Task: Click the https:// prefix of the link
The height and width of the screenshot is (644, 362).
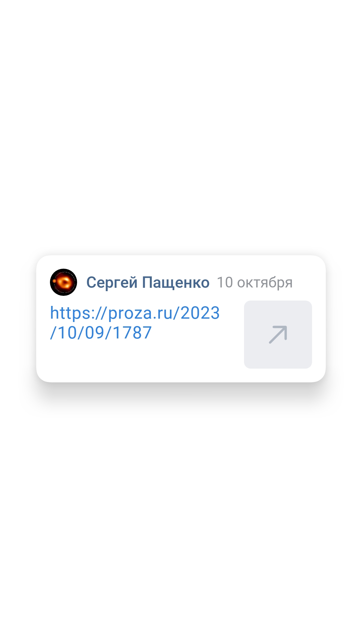Action: coord(79,313)
